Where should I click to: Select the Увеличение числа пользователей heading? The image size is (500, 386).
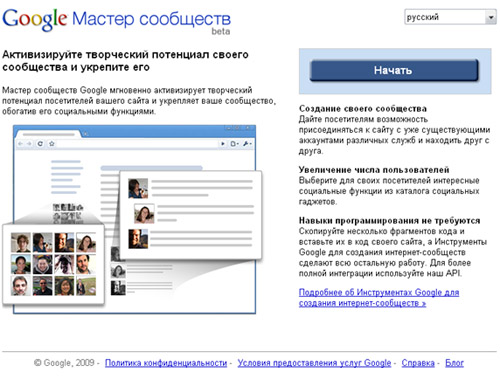(374, 170)
